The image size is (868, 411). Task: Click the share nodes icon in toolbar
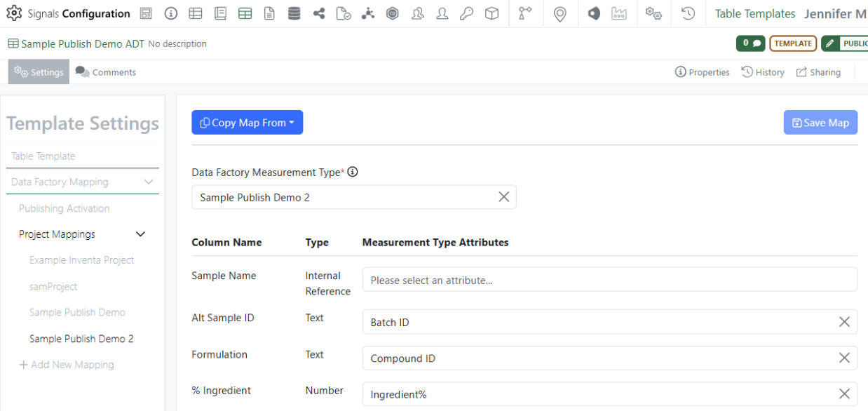(319, 13)
